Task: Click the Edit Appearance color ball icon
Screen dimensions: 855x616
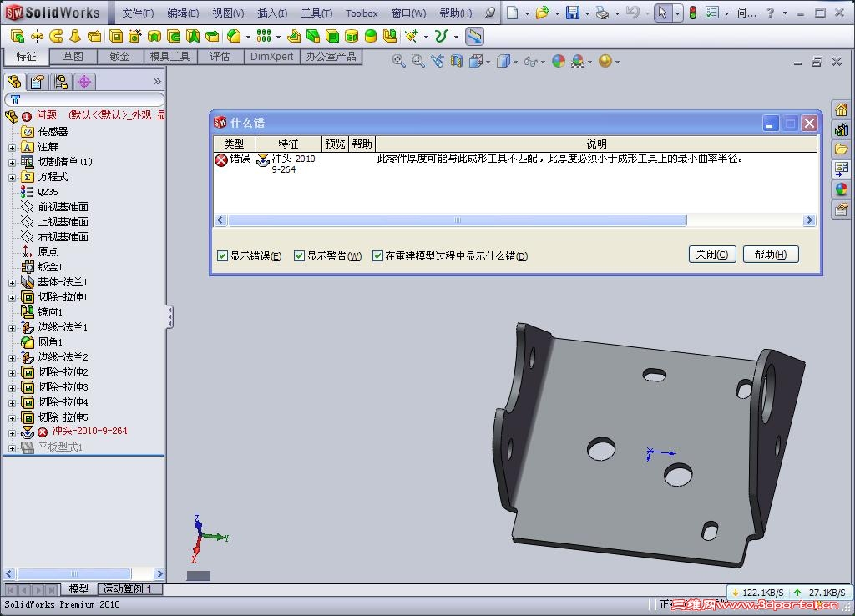Action: [559, 61]
